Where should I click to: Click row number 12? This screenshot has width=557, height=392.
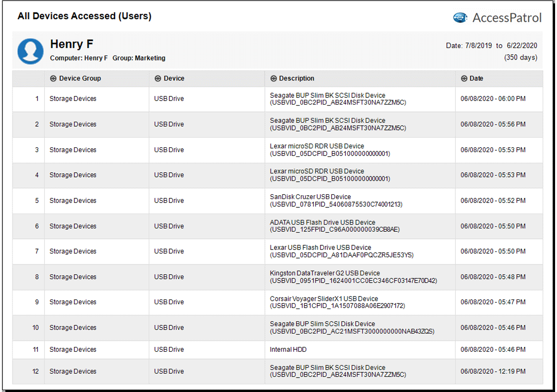pos(36,371)
